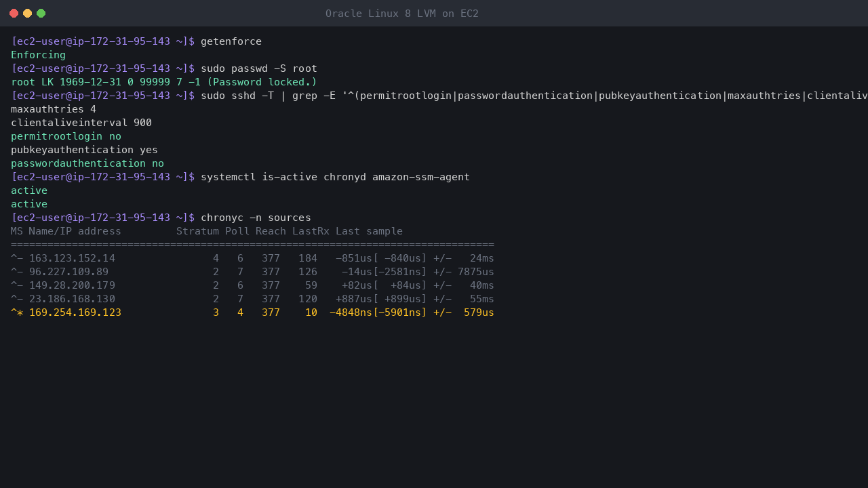Click the 579us error value
868x488 pixels.
point(479,312)
